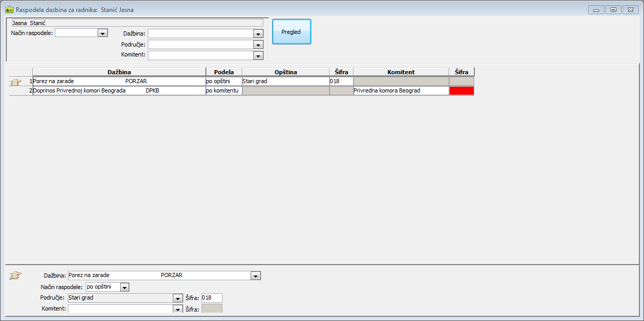Click the hand pointer icon beside row 1

[16, 82]
